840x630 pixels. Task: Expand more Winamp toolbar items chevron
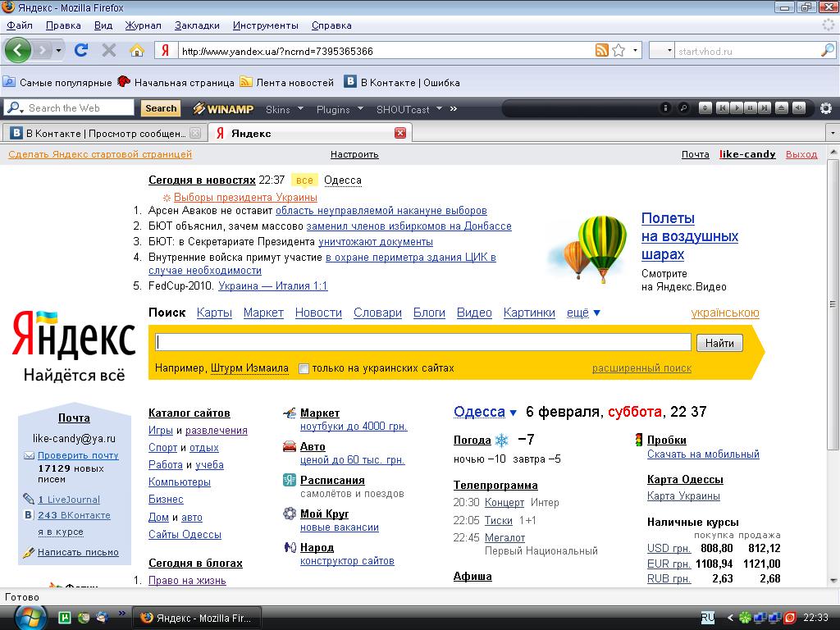tap(454, 109)
